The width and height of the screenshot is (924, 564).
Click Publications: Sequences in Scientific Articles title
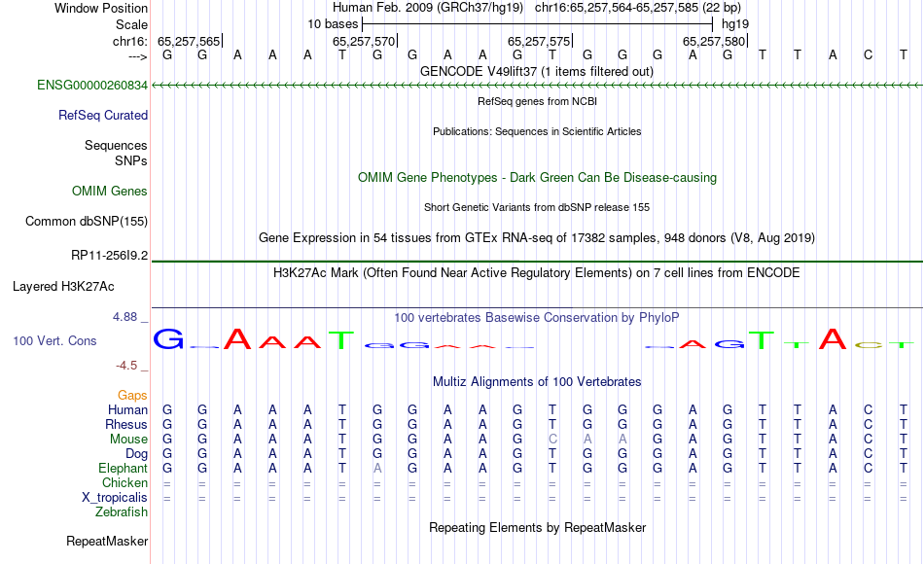pos(537,131)
